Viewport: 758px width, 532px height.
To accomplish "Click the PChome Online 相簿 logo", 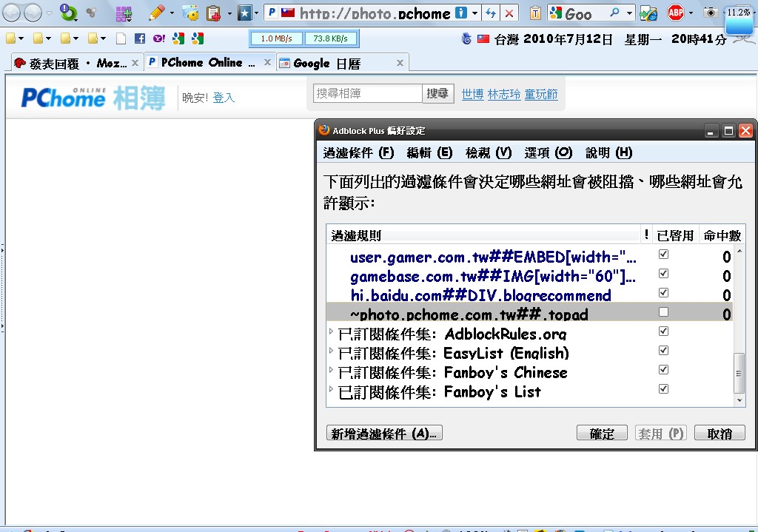I will pos(93,98).
